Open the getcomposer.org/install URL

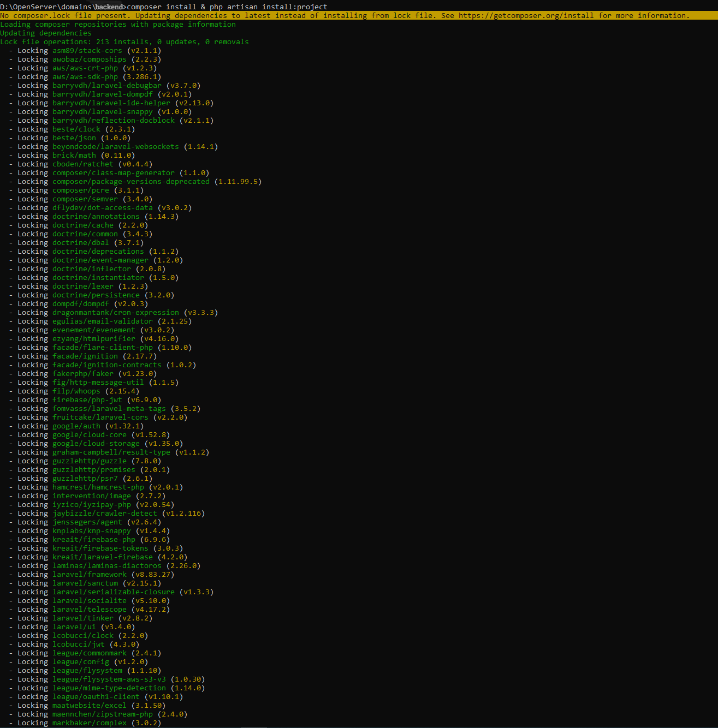click(526, 16)
